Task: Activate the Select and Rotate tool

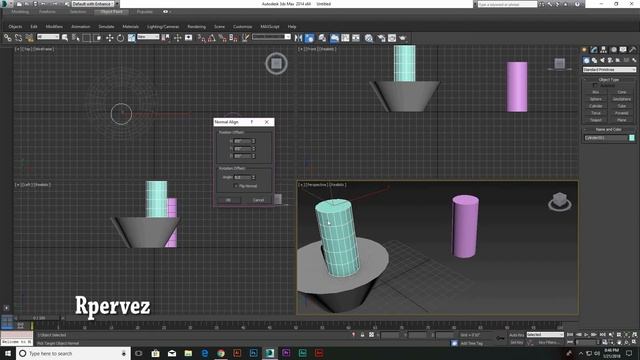Action: [120, 38]
